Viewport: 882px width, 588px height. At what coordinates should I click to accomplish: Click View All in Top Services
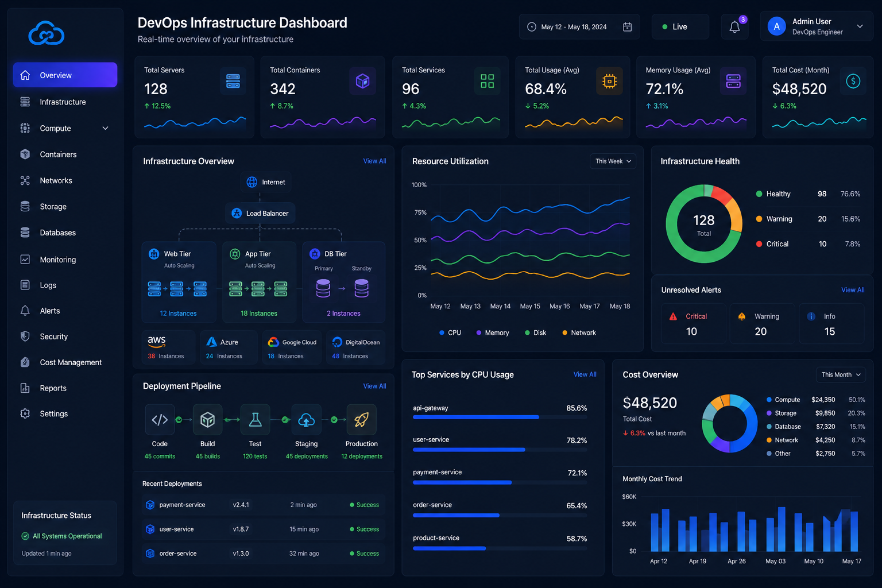585,374
